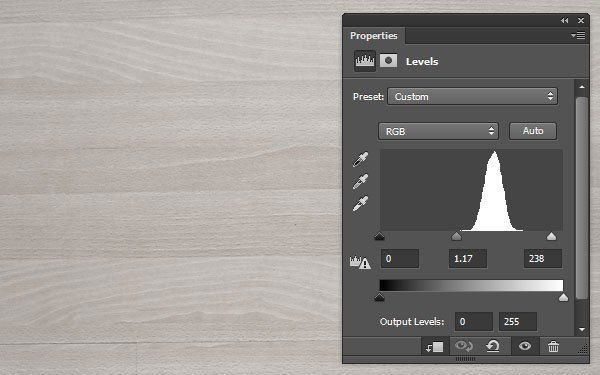This screenshot has width=600, height=375.
Task: Click the Levels adjustment histogram icon
Action: [x=365, y=61]
